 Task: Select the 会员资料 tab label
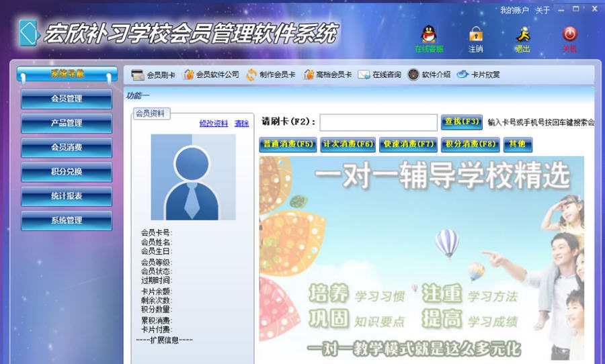coord(151,113)
